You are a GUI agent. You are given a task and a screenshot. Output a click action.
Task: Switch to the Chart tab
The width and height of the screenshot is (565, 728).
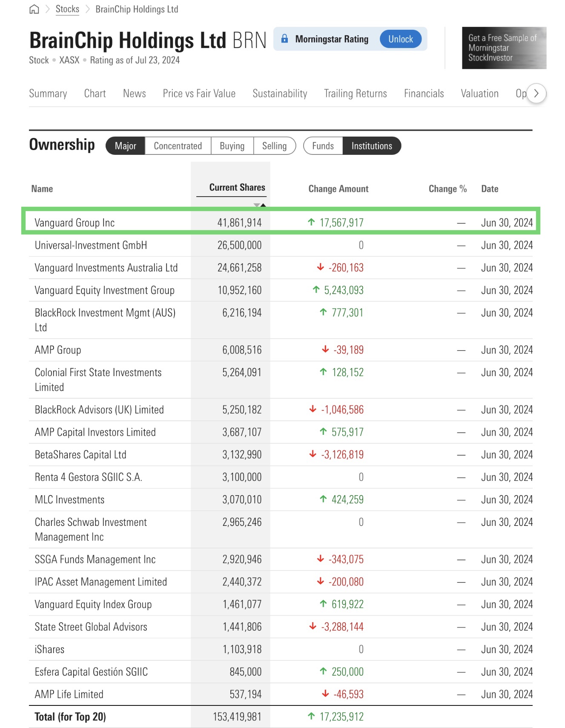point(95,93)
